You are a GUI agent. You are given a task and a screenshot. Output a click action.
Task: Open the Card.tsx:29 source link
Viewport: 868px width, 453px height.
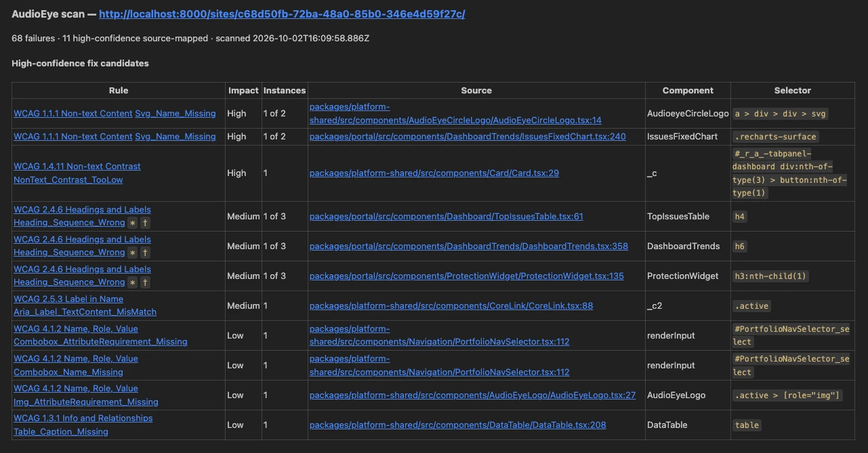(x=434, y=173)
